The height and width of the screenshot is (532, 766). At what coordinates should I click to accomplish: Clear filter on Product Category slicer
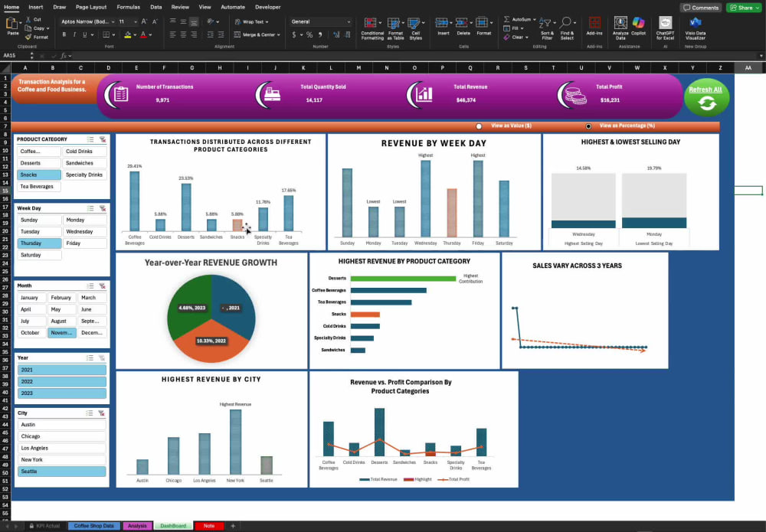click(x=103, y=139)
